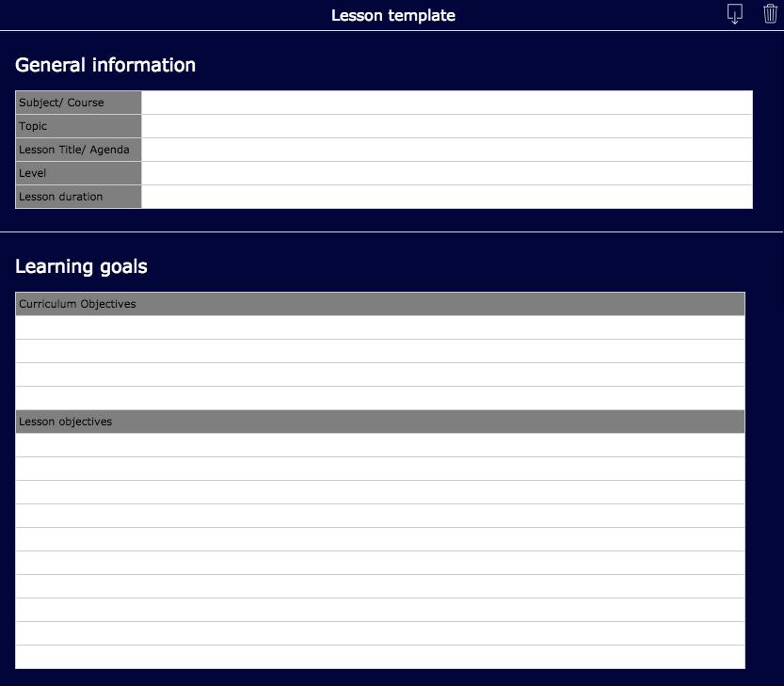The width and height of the screenshot is (784, 686).
Task: Click the download icon in the header
Action: pos(734,14)
